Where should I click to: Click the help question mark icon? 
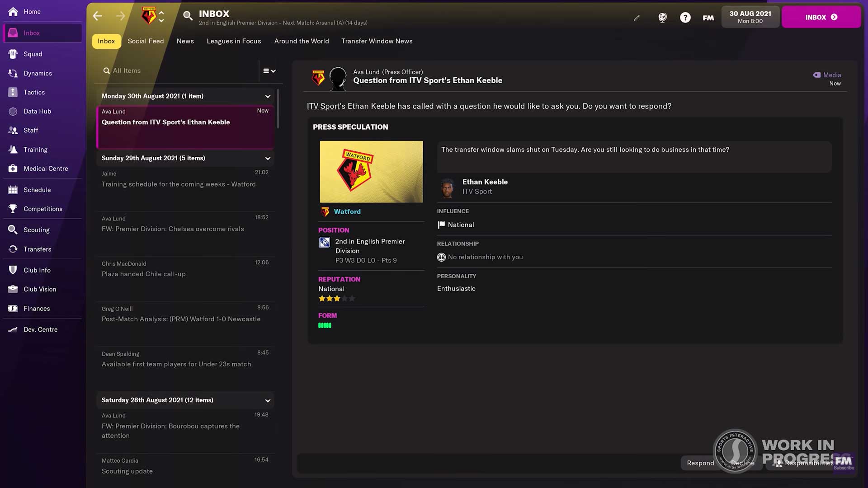(x=685, y=18)
